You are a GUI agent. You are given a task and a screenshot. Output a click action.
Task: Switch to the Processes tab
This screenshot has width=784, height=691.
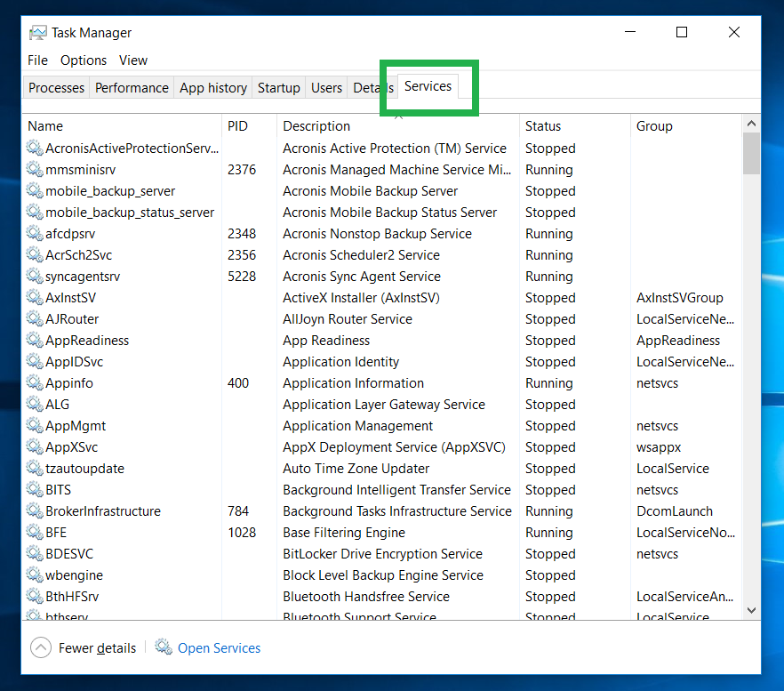coord(57,88)
